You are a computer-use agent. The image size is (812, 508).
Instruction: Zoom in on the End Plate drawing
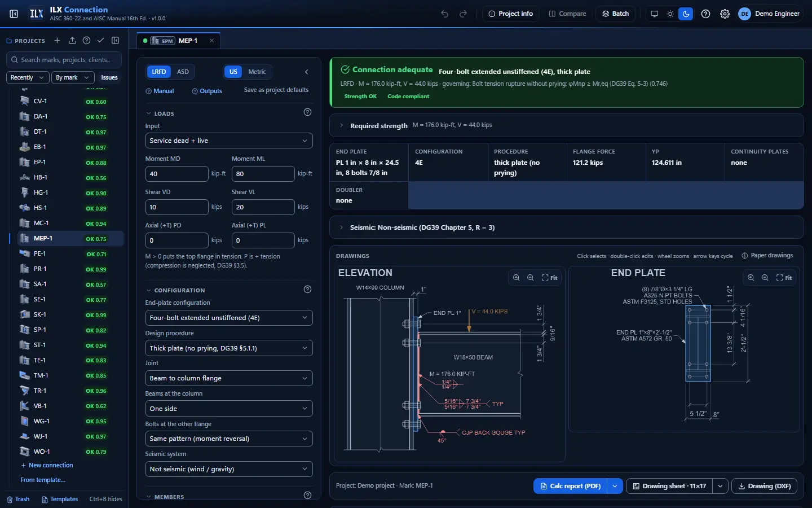751,278
